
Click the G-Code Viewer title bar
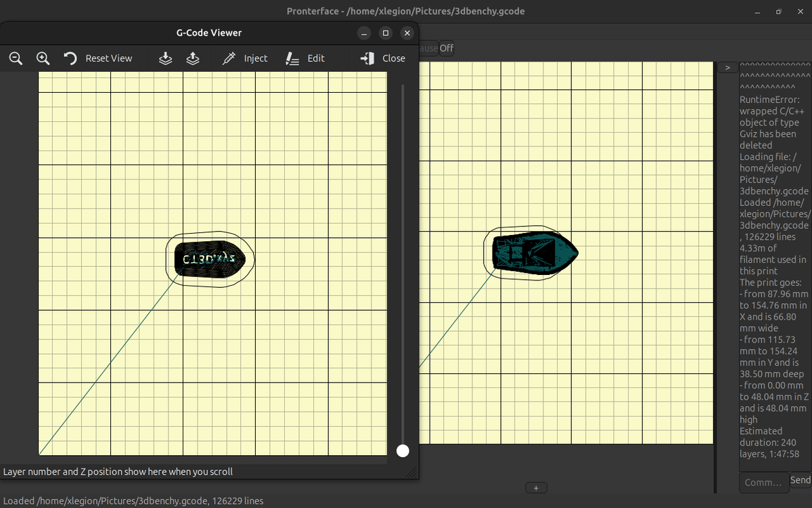[x=208, y=33]
